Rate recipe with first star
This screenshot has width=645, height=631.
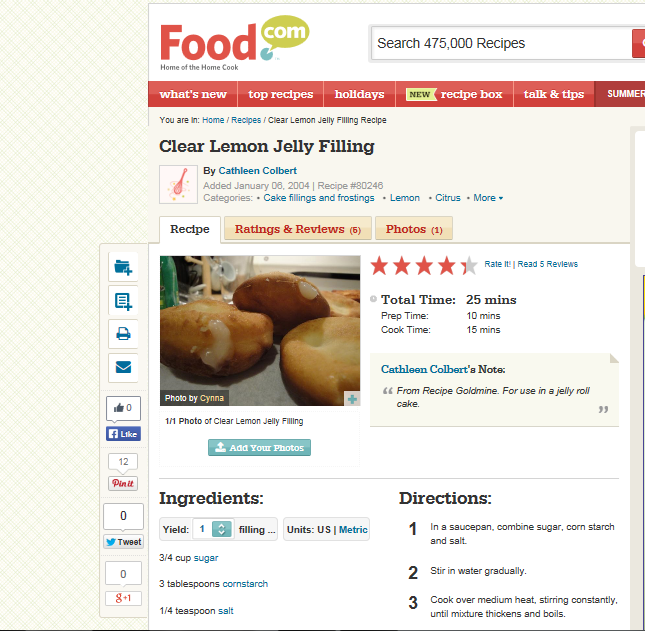coord(379,265)
